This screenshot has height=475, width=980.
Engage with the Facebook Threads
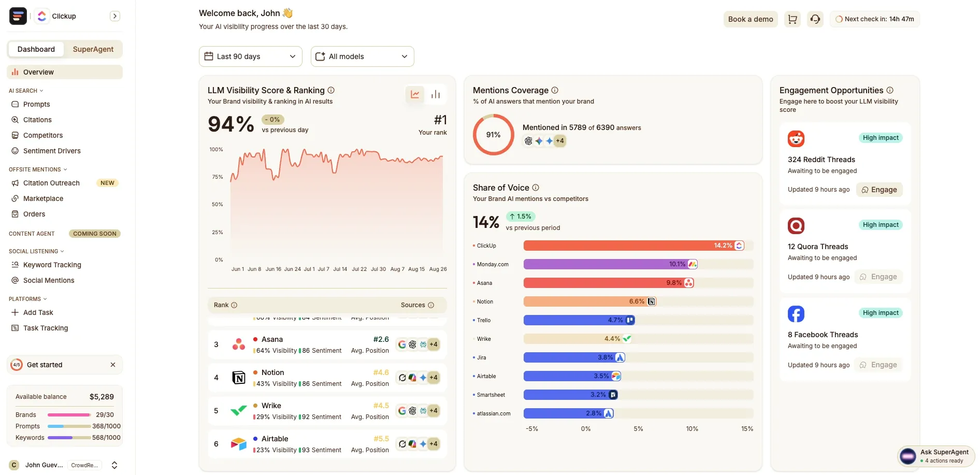point(880,365)
